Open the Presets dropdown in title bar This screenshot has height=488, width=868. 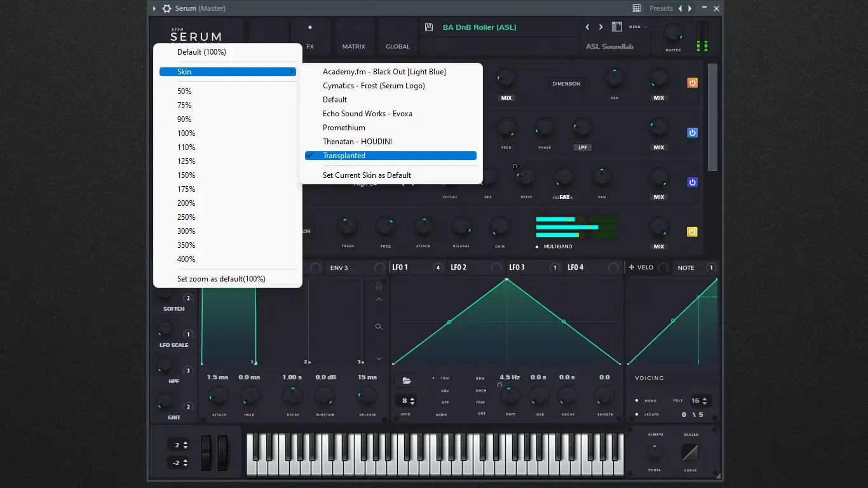tap(661, 8)
